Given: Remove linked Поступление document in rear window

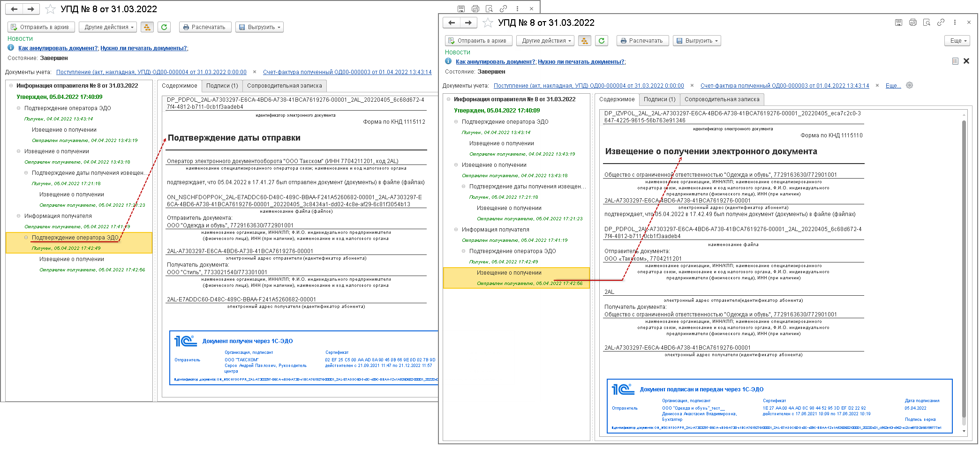Looking at the screenshot, I should [x=254, y=72].
